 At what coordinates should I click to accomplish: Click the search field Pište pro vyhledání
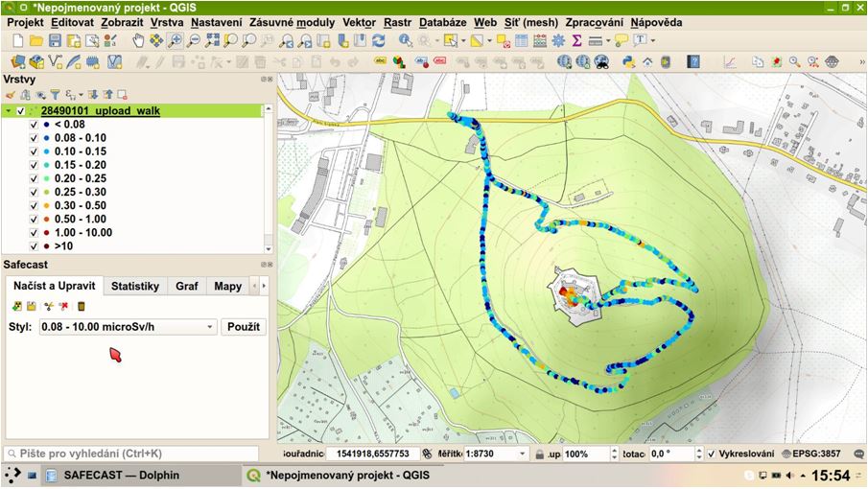coord(132,454)
